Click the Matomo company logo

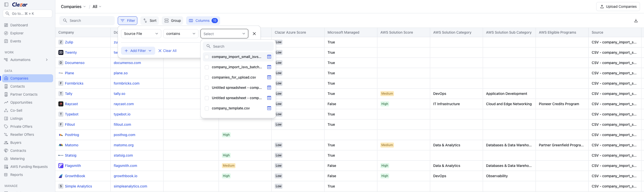click(61, 145)
